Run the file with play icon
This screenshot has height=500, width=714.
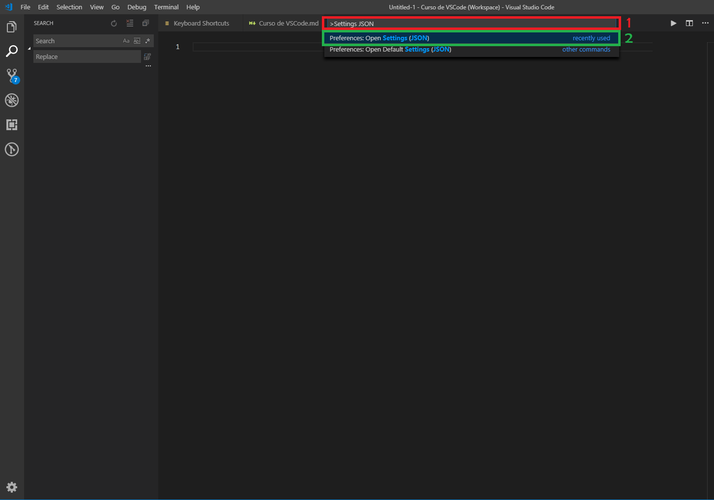tap(673, 23)
